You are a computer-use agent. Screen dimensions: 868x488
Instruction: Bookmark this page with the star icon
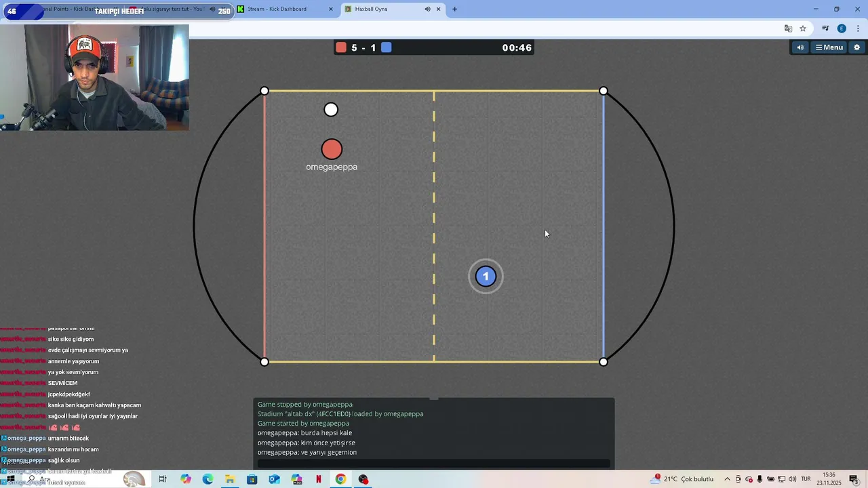point(803,28)
